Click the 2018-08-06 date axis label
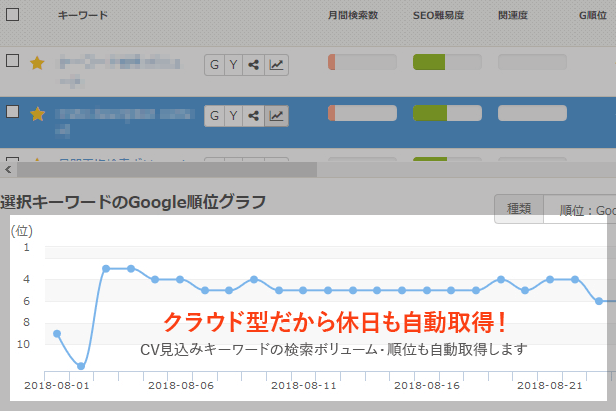The image size is (616, 411). [x=181, y=385]
